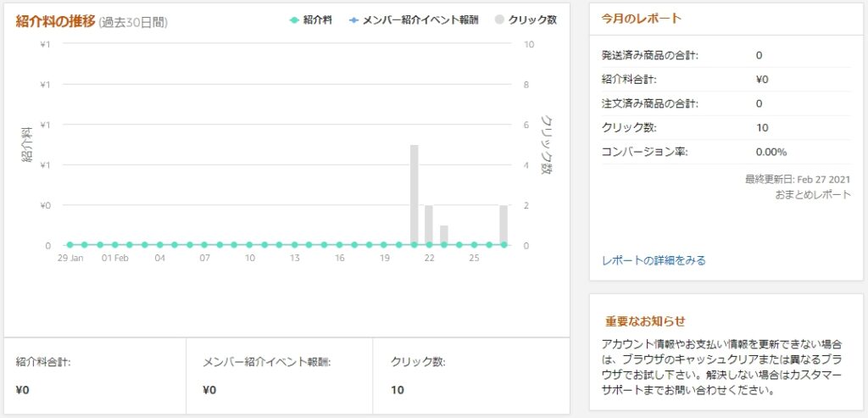Click the 25 axis date label
The height and width of the screenshot is (418, 868).
474,258
